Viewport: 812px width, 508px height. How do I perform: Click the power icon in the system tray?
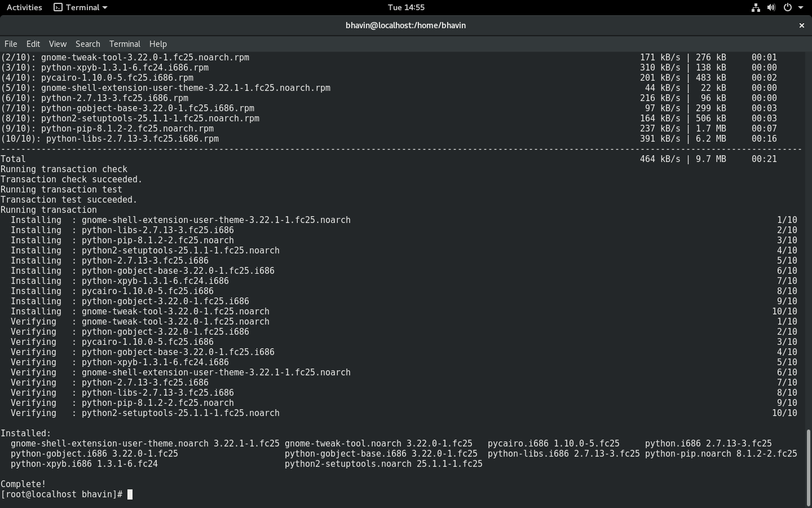787,7
